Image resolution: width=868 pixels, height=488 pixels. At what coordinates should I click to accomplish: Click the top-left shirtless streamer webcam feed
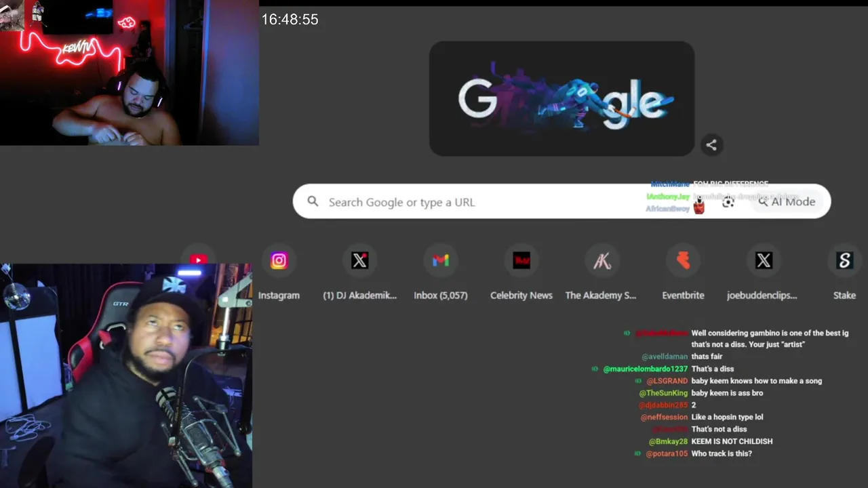click(129, 73)
